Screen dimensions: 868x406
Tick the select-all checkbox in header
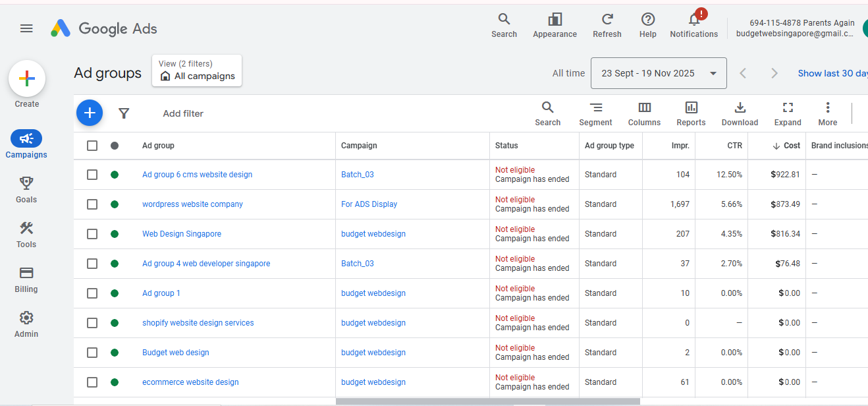(x=92, y=146)
